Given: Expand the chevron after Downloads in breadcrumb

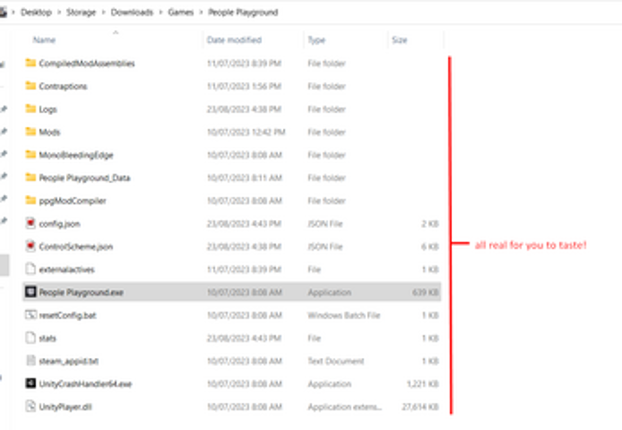Looking at the screenshot, I should pos(161,12).
